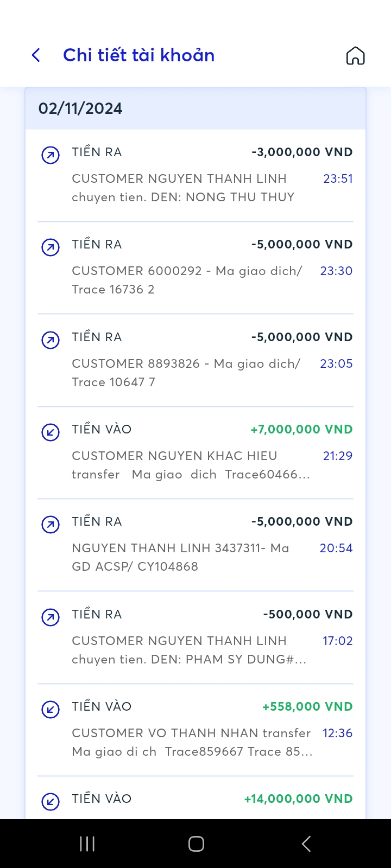The width and height of the screenshot is (391, 868).
Task: Open transaction with Trace 16736 2
Action: click(x=187, y=280)
